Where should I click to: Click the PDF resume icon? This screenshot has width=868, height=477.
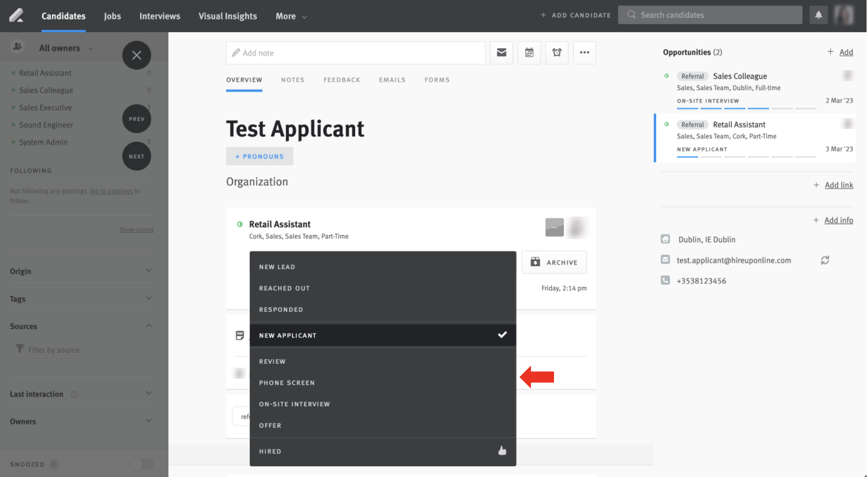click(x=240, y=335)
